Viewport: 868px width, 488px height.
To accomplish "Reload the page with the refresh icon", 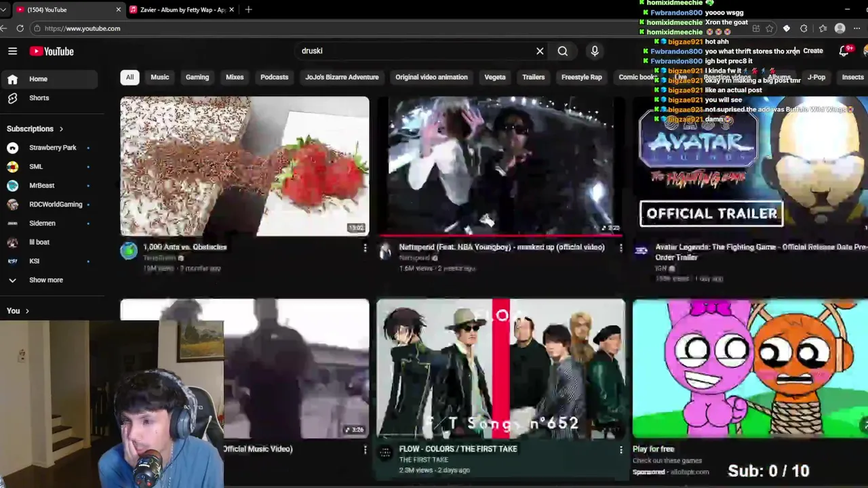I will 20,28.
